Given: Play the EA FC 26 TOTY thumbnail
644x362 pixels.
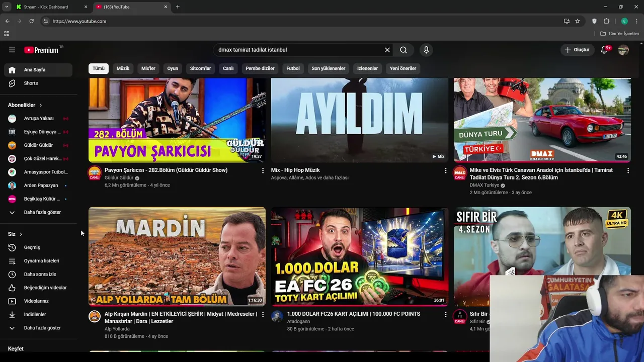Looking at the screenshot, I should pos(360,256).
